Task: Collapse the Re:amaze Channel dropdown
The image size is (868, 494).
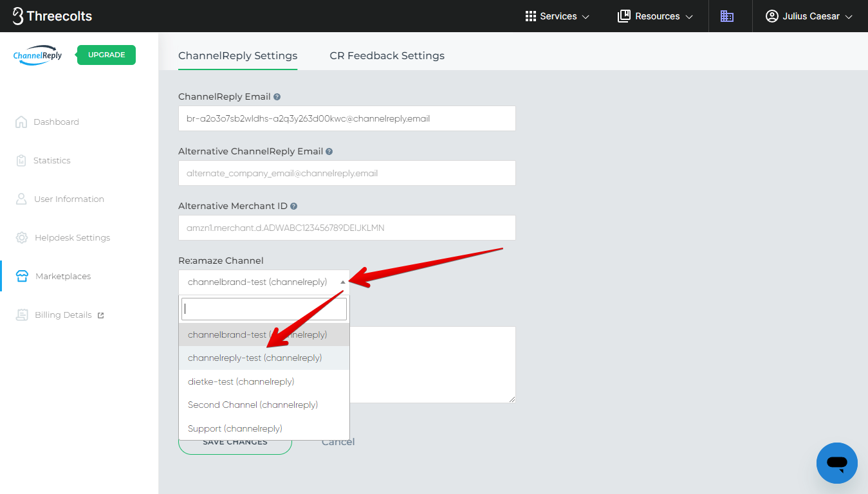Action: click(264, 282)
